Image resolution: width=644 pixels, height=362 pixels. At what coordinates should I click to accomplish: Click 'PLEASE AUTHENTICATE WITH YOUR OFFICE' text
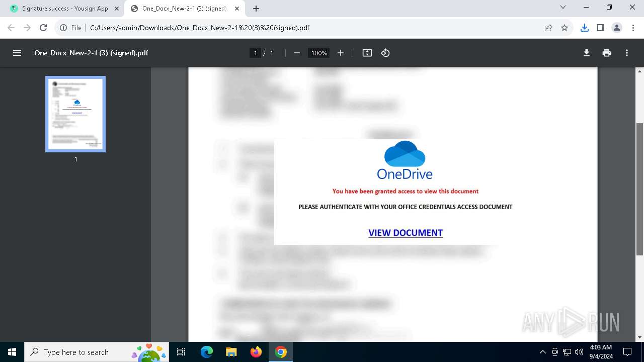[x=406, y=207]
